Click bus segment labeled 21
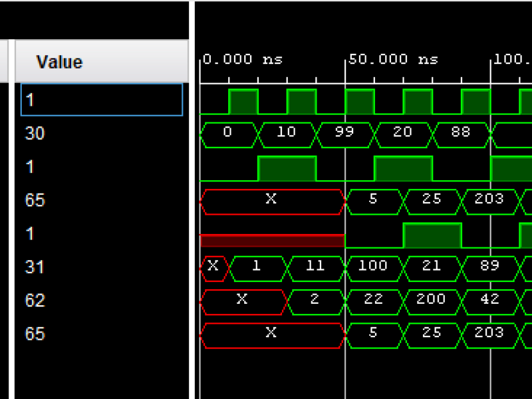The width and height of the screenshot is (532, 399). (432, 269)
